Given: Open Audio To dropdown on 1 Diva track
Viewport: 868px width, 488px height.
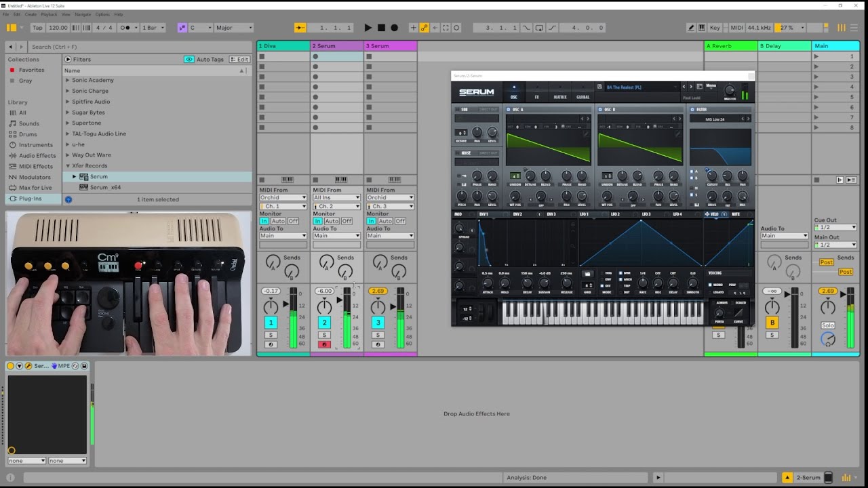Looking at the screenshot, I should coord(283,236).
